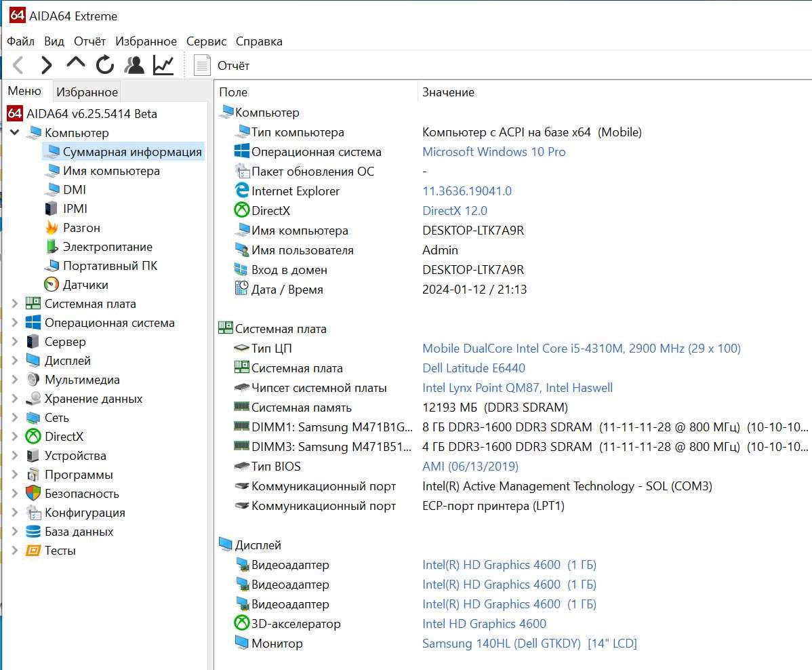The height and width of the screenshot is (670, 812).
Task: Expand the Сеть tree node
Action: tap(14, 418)
